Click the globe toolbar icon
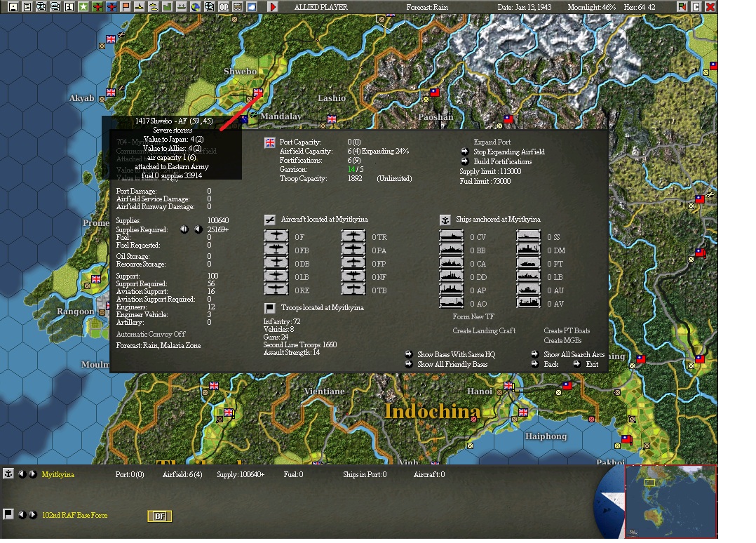 coord(195,7)
